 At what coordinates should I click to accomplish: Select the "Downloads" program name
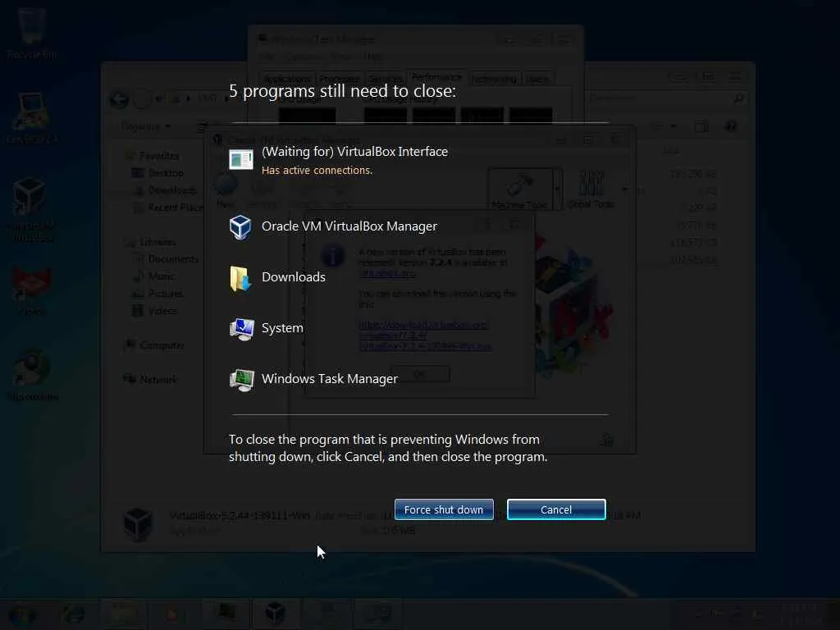coord(294,277)
